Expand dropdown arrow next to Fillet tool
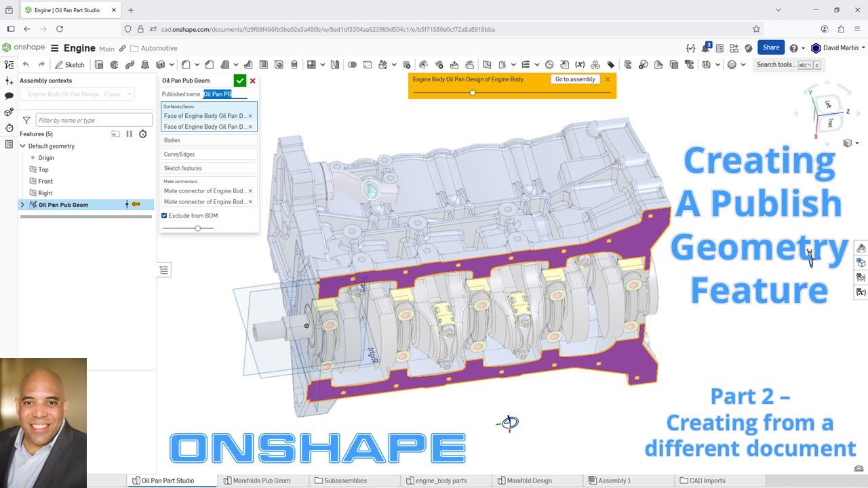The width and height of the screenshot is (868, 488). 197,65
